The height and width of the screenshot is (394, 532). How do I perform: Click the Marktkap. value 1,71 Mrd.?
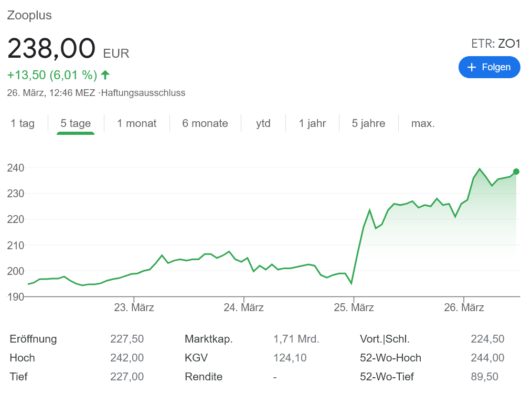(x=296, y=339)
